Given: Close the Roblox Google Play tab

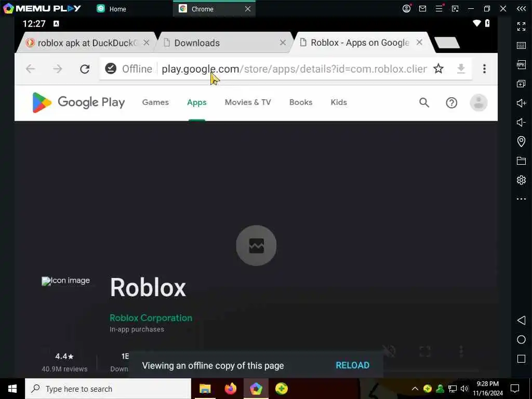Looking at the screenshot, I should 419,42.
